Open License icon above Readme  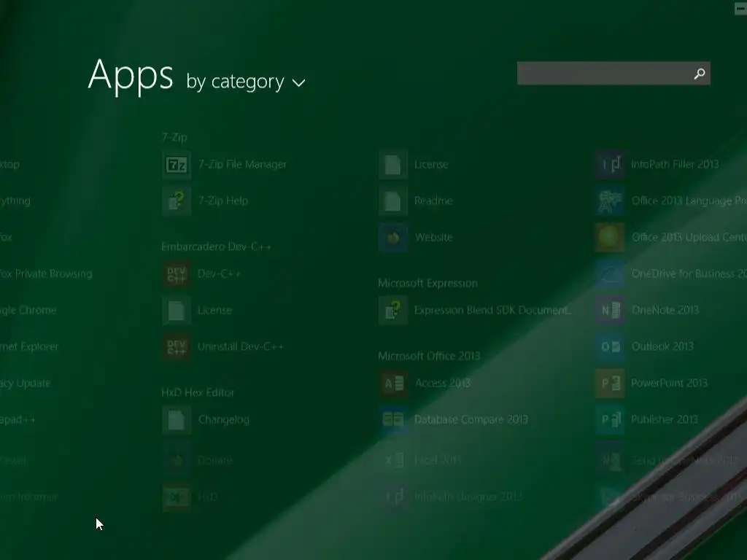393,165
